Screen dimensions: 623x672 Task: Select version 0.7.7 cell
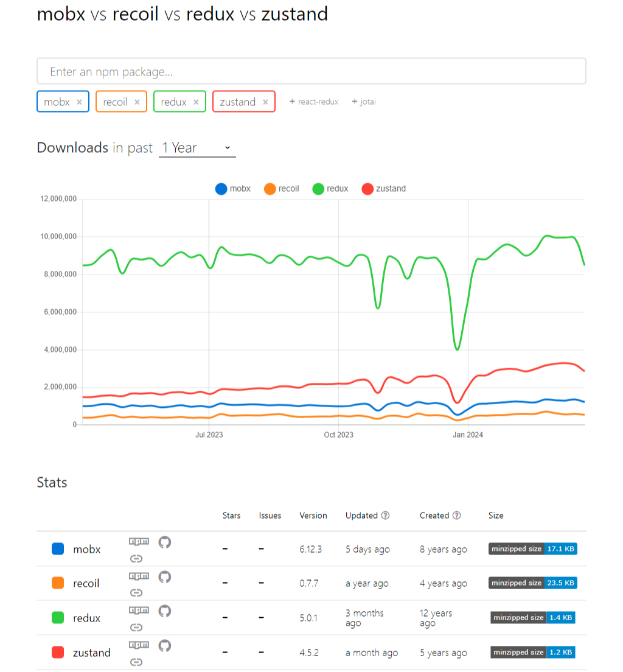click(309, 583)
